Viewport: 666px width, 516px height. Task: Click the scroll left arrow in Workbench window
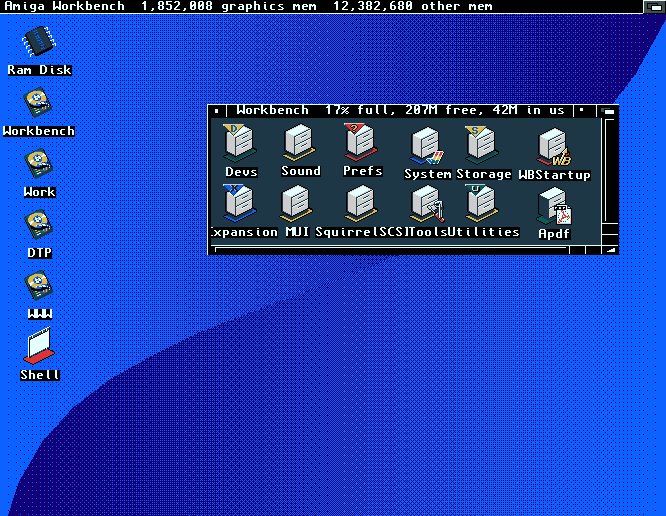578,250
